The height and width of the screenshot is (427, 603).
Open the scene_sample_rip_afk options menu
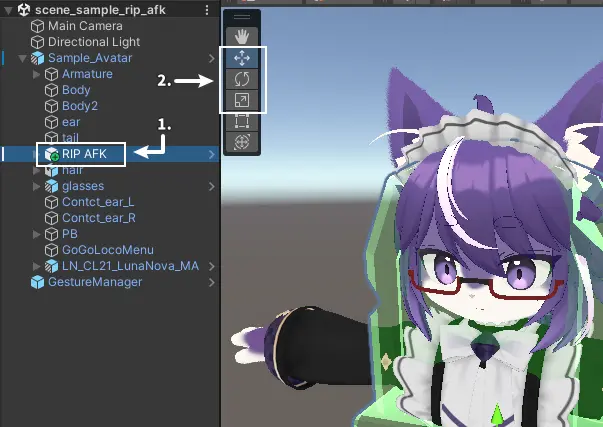[207, 10]
